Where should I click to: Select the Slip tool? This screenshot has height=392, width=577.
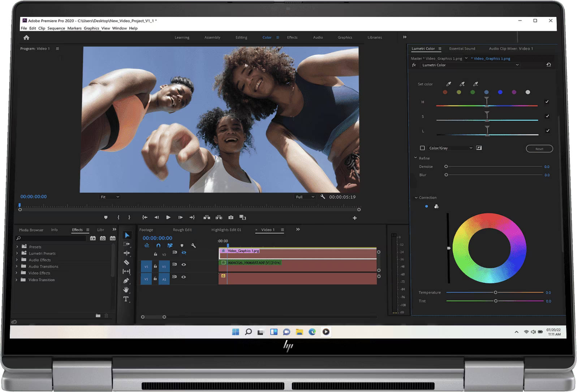coord(126,271)
